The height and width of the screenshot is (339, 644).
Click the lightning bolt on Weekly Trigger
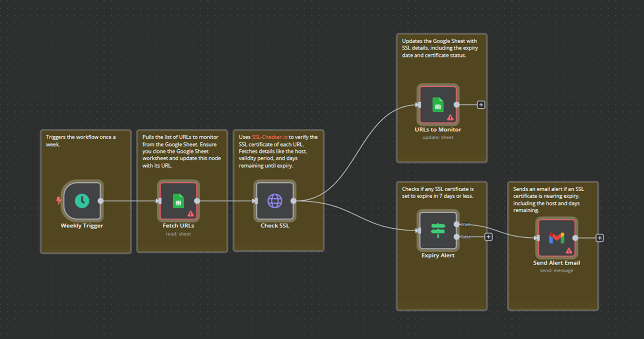(x=58, y=201)
